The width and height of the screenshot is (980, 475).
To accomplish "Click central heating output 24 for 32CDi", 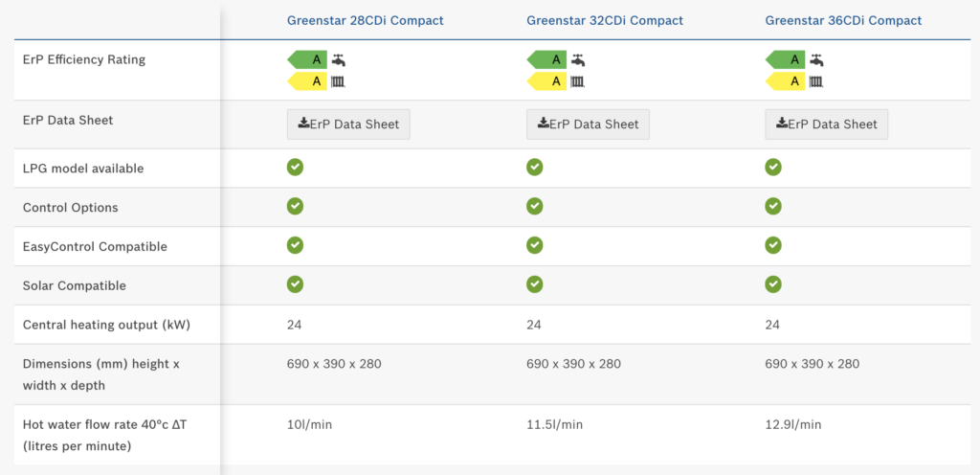I will [534, 325].
